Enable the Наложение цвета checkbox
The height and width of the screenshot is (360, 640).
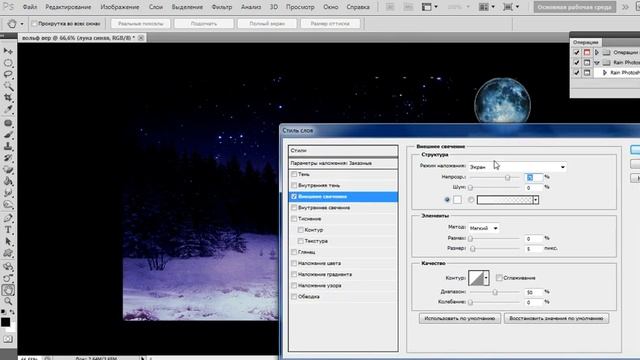coord(294,263)
